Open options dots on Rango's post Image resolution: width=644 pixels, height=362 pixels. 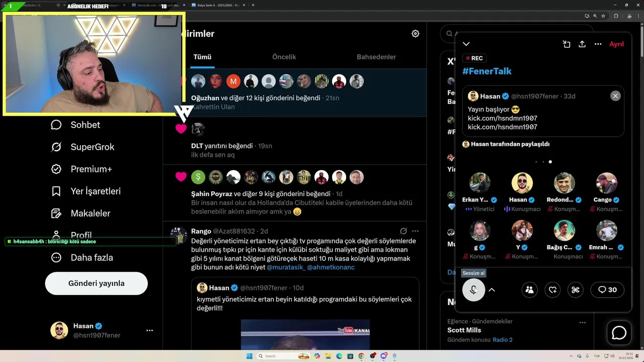[x=415, y=231]
